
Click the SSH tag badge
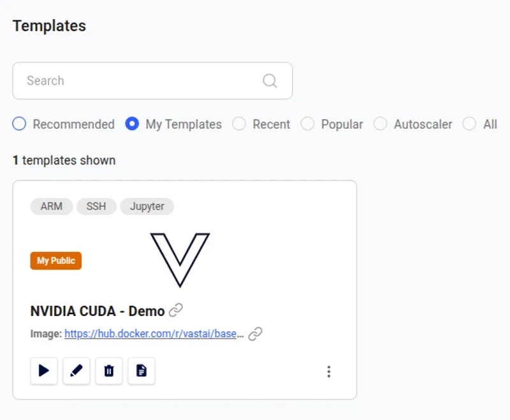pyautogui.click(x=96, y=206)
